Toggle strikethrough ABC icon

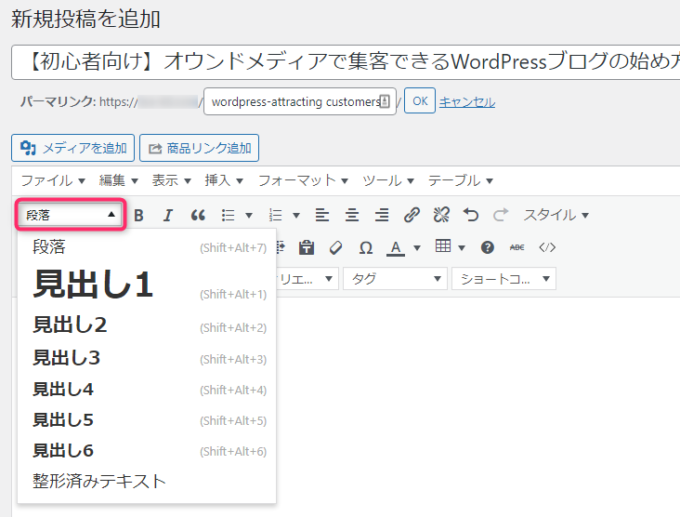(517, 247)
